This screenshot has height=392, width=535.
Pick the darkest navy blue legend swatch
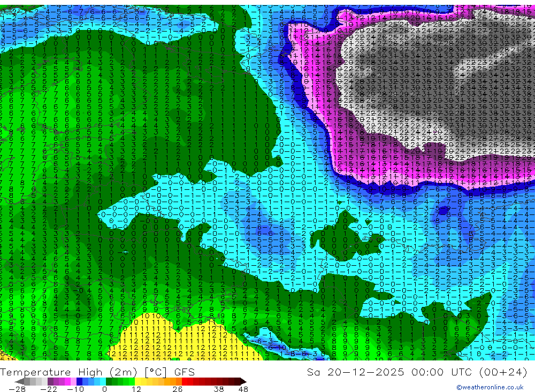pos(79,381)
